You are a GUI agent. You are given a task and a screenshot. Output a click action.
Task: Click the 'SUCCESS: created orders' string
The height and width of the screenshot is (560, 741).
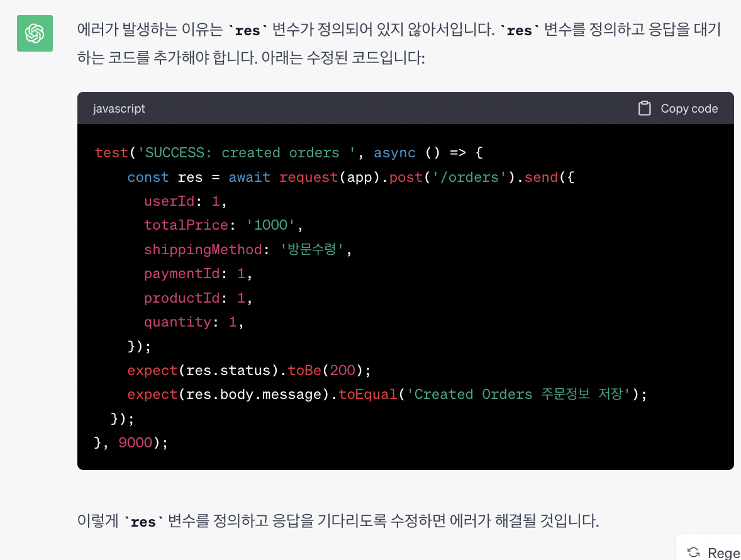pos(246,153)
